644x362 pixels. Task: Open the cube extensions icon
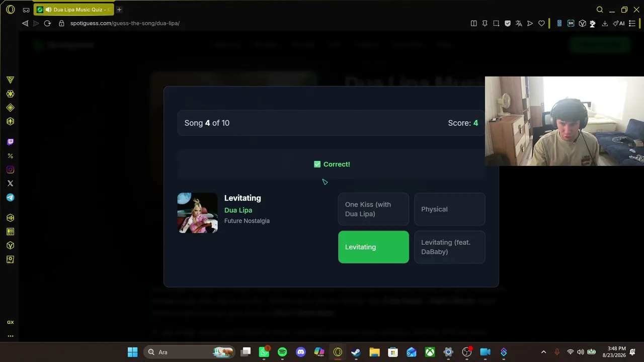click(x=582, y=23)
